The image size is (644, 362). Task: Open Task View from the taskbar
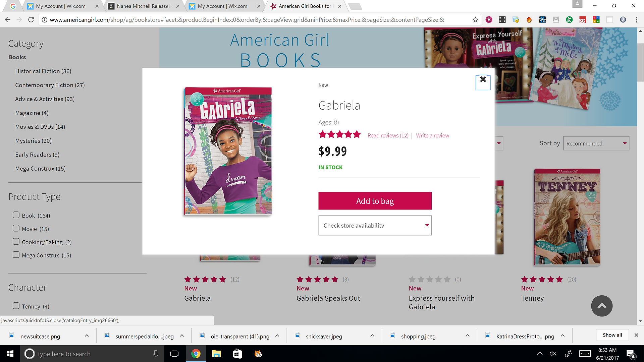pyautogui.click(x=174, y=354)
